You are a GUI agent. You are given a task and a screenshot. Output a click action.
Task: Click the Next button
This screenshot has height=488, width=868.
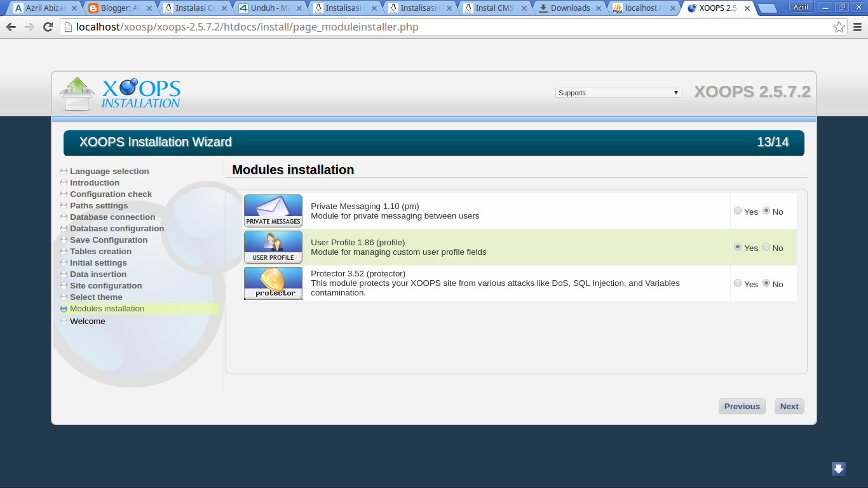tap(789, 406)
